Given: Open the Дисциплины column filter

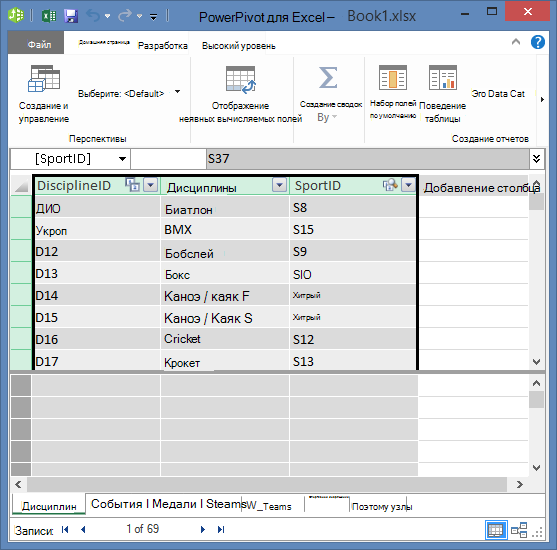Looking at the screenshot, I should pyautogui.click(x=280, y=185).
